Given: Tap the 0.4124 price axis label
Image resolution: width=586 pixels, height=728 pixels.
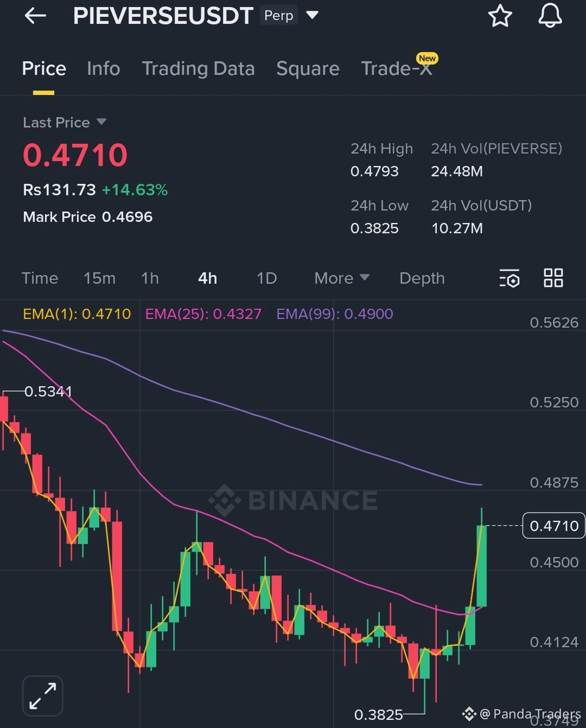Looking at the screenshot, I should (x=554, y=642).
